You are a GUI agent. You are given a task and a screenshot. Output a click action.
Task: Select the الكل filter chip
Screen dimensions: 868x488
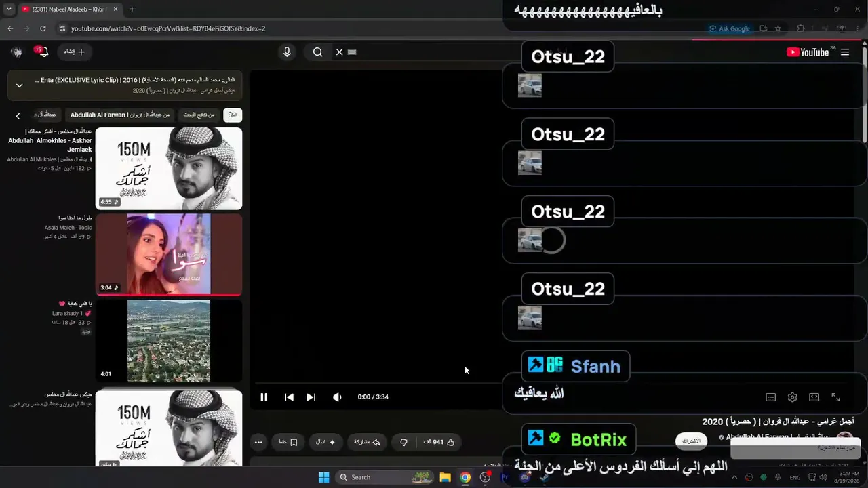tap(233, 115)
